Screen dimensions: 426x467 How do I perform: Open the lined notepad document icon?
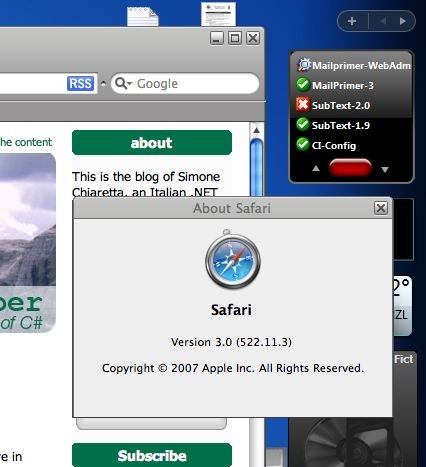[x=143, y=16]
